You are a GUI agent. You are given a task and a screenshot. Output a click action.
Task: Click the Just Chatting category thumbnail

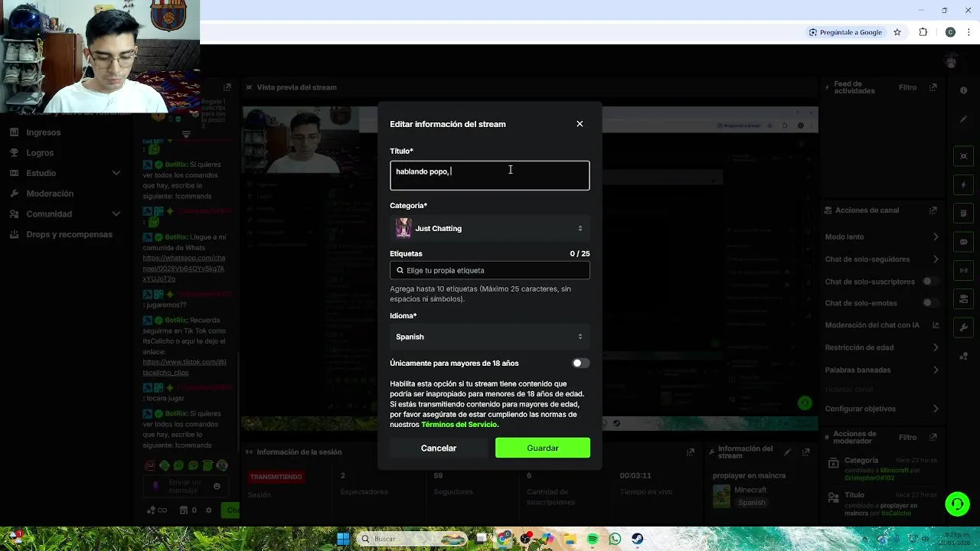(x=403, y=228)
